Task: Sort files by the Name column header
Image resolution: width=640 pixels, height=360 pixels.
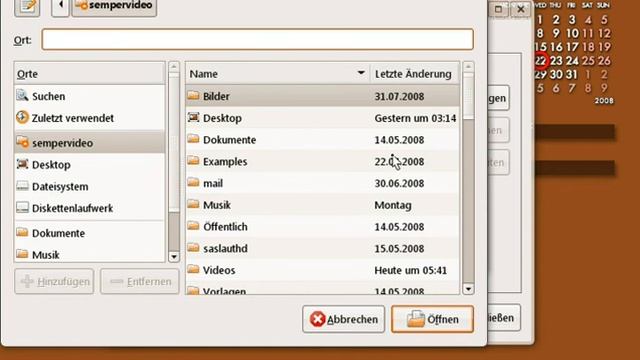Action: 278,74
